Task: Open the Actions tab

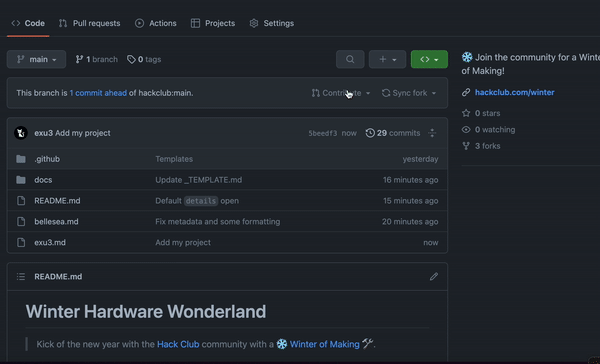Action: (x=156, y=23)
